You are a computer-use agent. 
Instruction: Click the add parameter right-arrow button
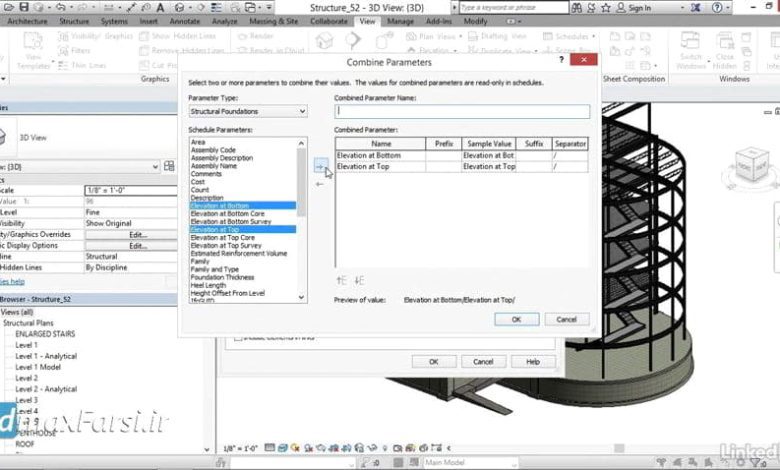320,167
